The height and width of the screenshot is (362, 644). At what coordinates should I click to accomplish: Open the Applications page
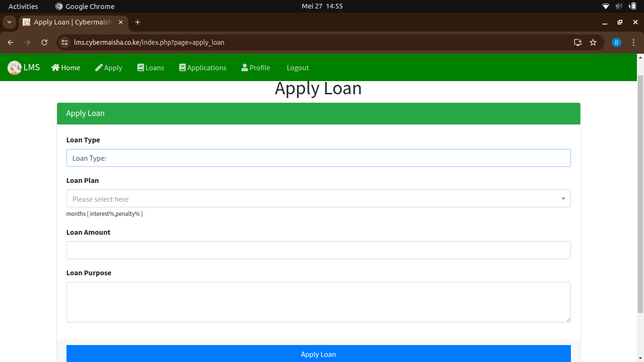point(203,67)
